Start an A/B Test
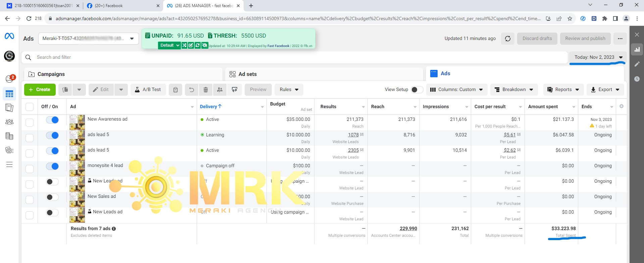Viewport: 644px width, 263px height. [x=148, y=90]
